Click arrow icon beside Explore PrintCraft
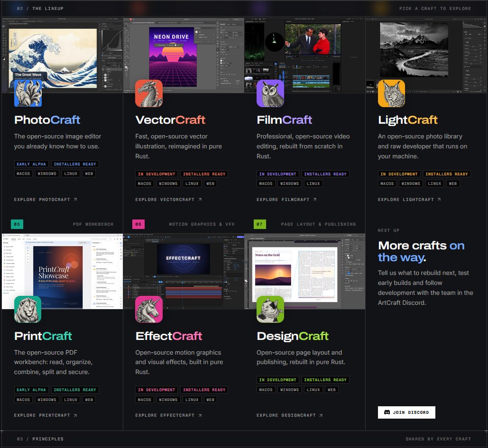Screen dimensions: 488x448 [75, 415]
